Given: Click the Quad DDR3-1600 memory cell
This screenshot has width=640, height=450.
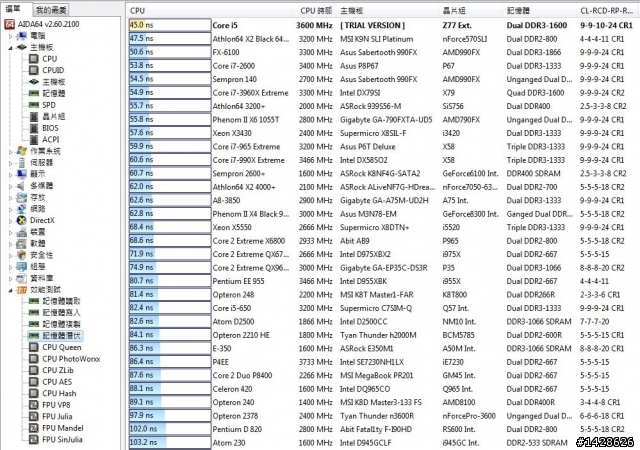Looking at the screenshot, I should coord(535,93).
